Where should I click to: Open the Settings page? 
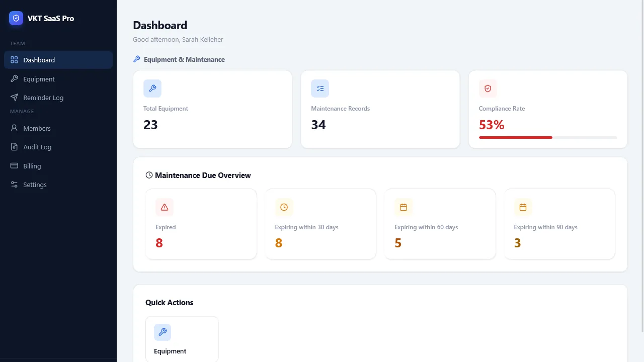(x=58, y=185)
